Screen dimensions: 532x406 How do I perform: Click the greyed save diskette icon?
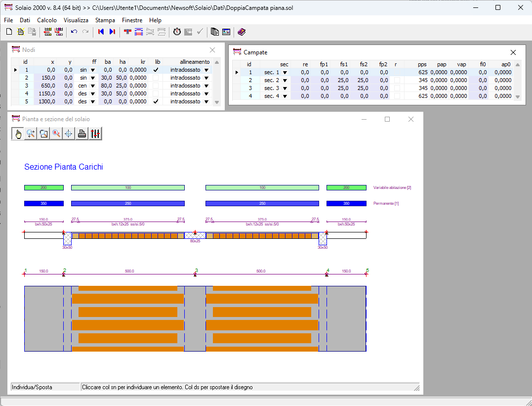(x=32, y=32)
